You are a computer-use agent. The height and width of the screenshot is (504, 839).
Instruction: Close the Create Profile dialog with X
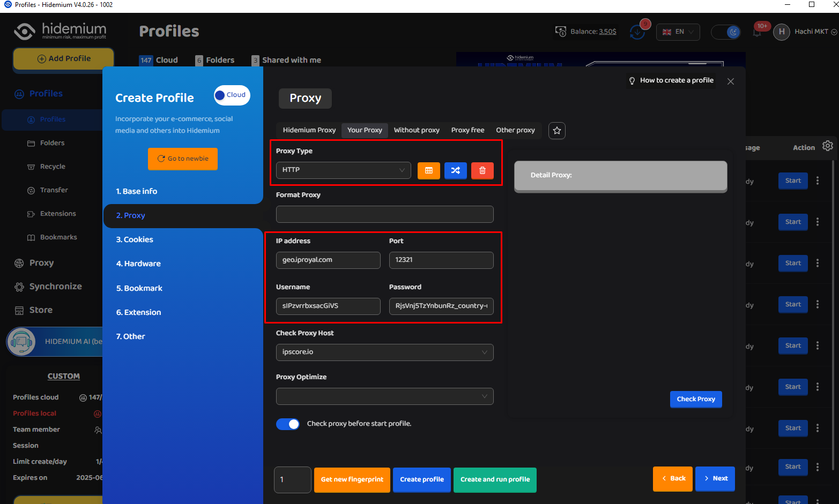coord(731,81)
